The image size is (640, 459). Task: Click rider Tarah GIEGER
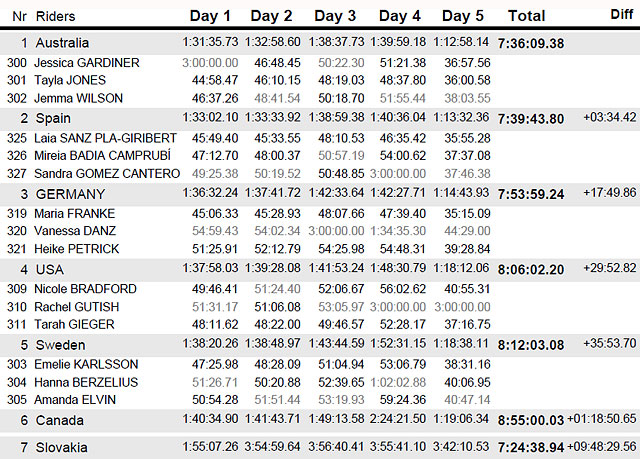(x=74, y=324)
